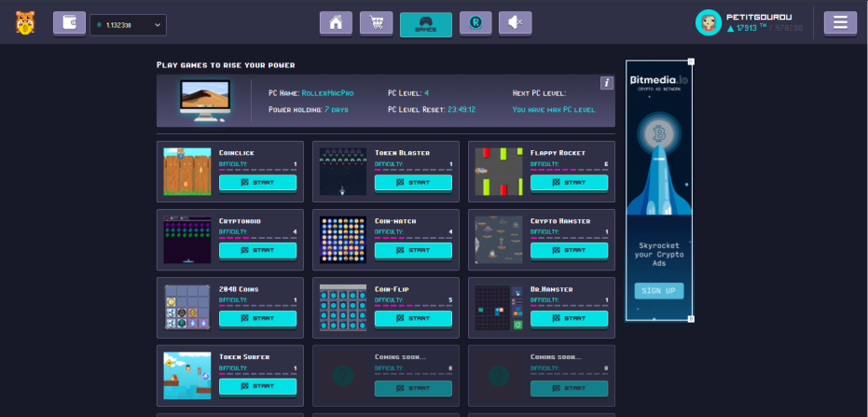Start the Coin-Flip game
The width and height of the screenshot is (868, 417).
coord(413,318)
